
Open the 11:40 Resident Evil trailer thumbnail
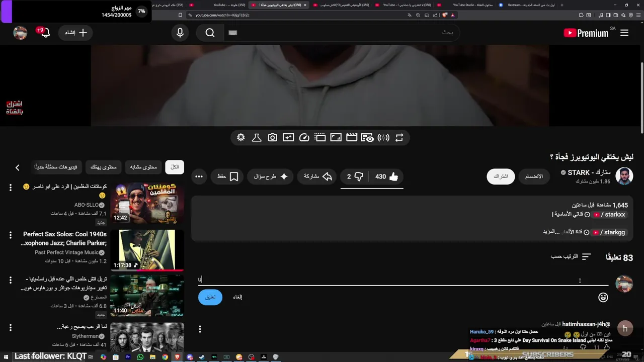click(x=147, y=296)
